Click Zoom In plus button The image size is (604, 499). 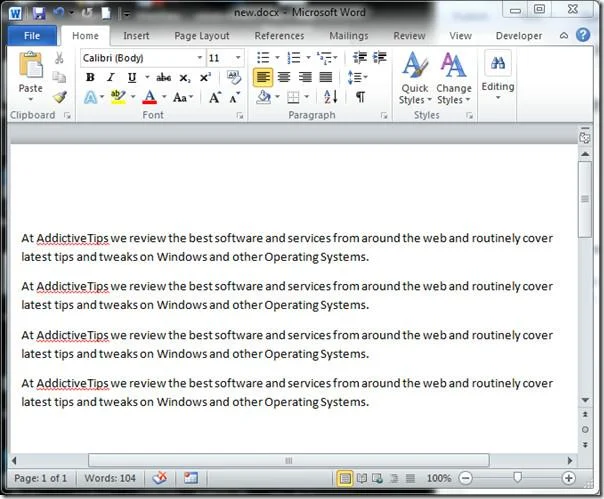(569, 478)
